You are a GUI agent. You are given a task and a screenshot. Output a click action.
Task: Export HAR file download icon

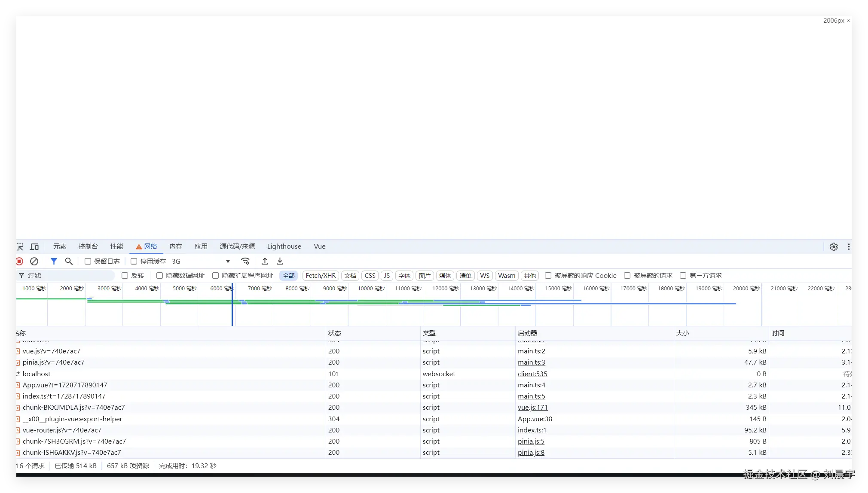point(280,261)
